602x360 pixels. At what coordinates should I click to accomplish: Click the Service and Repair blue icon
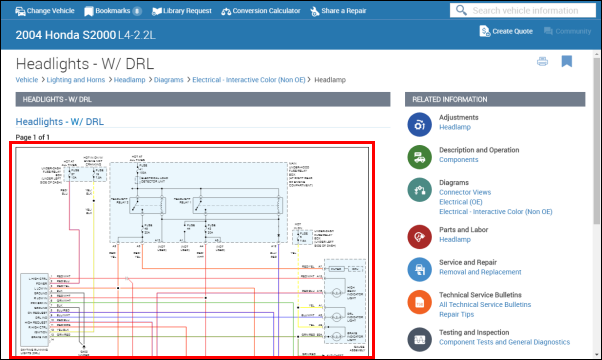point(419,269)
